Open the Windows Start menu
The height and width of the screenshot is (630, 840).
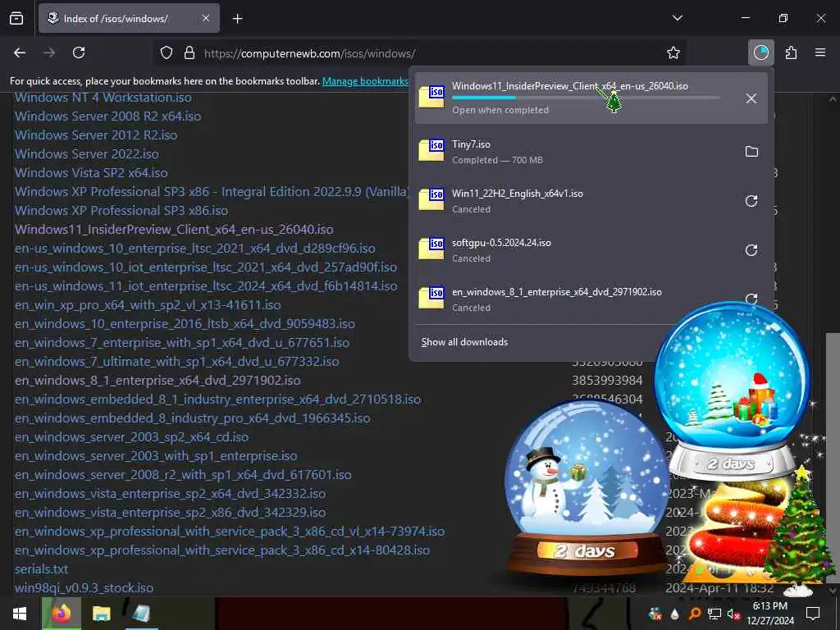pos(20,614)
